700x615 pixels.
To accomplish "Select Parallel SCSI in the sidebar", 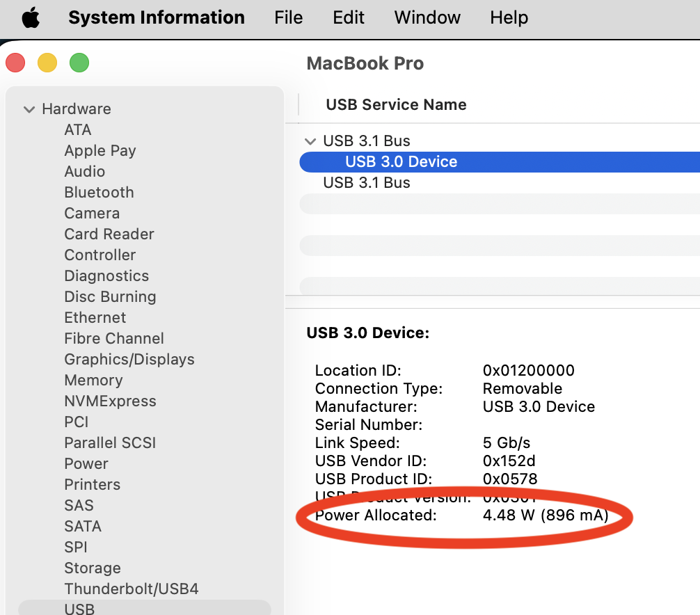I will (x=110, y=442).
